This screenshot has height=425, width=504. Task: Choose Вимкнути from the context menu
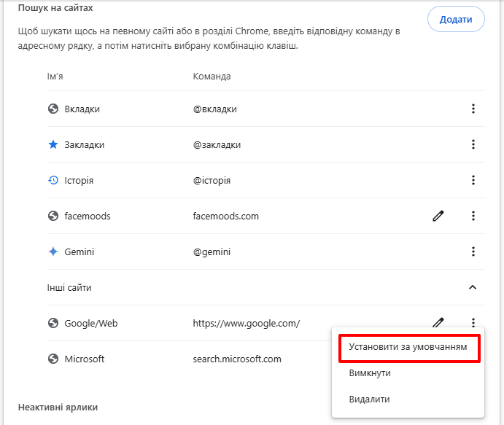pyautogui.click(x=370, y=373)
